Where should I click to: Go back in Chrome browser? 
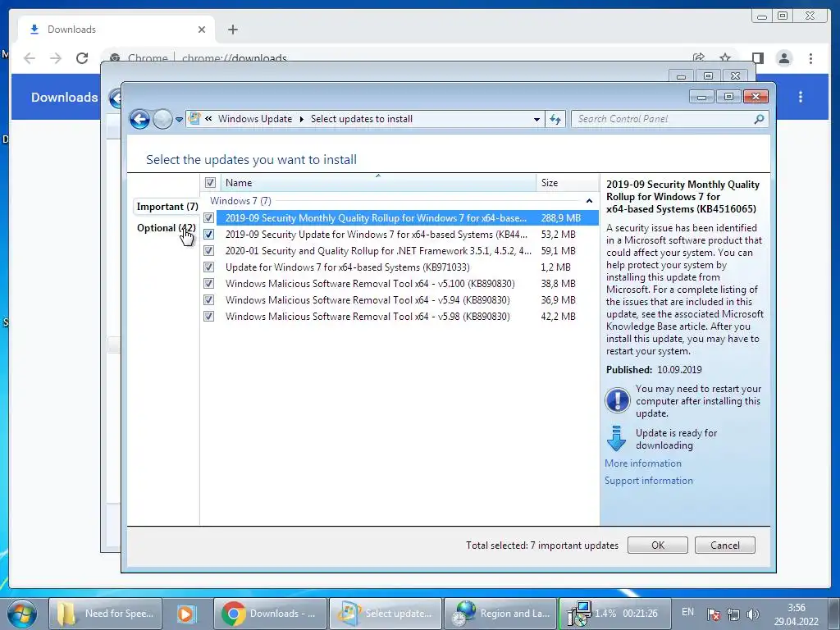tap(30, 58)
